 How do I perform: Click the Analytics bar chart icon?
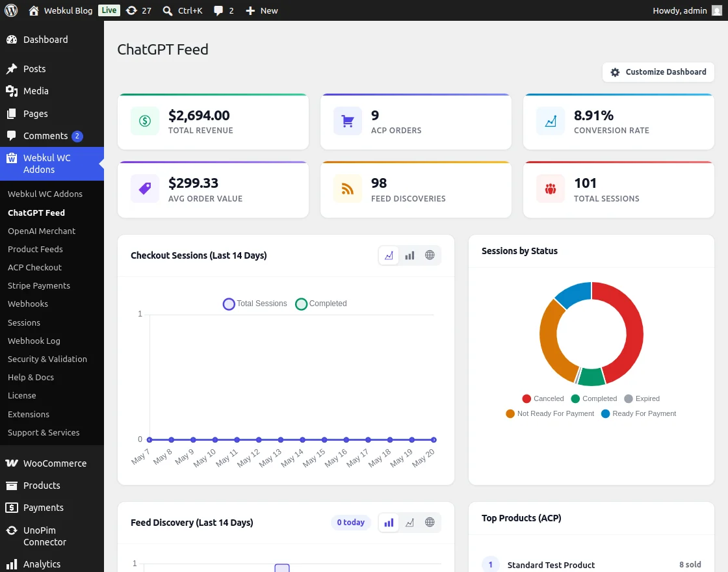(x=12, y=564)
